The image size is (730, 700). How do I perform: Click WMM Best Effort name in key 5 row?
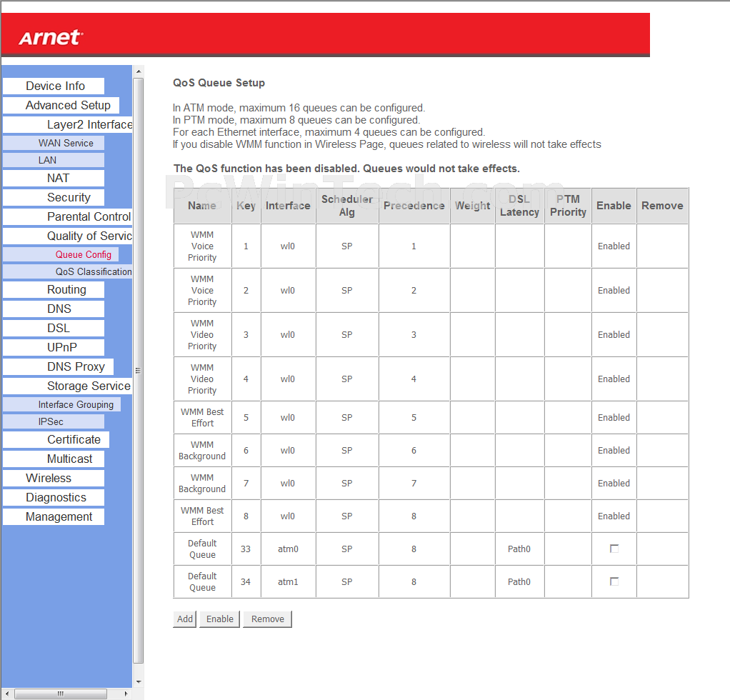(202, 417)
